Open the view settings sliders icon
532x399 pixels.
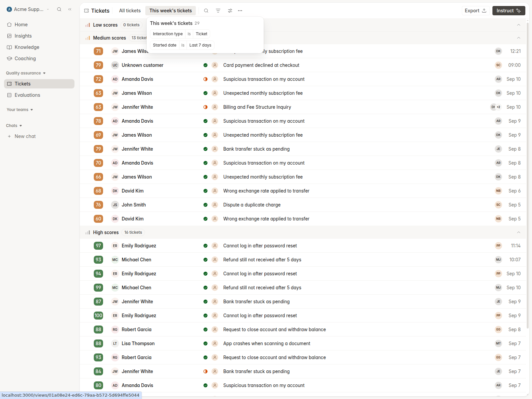230,11
